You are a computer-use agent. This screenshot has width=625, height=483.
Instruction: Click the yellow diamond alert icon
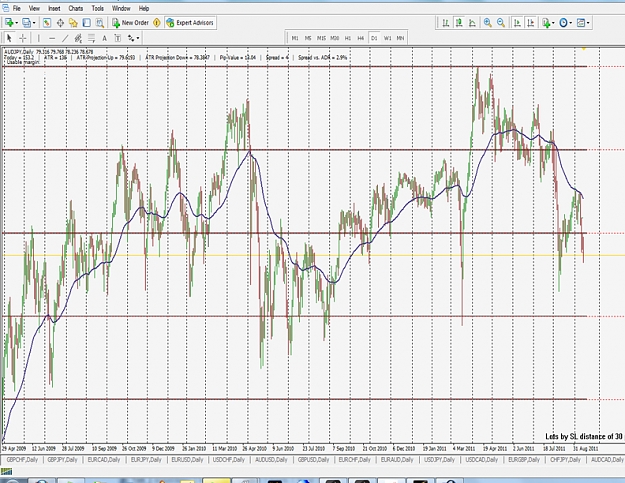pyautogui.click(x=157, y=23)
